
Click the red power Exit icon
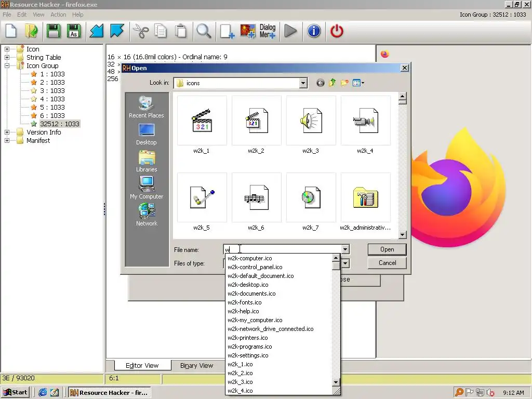point(337,31)
